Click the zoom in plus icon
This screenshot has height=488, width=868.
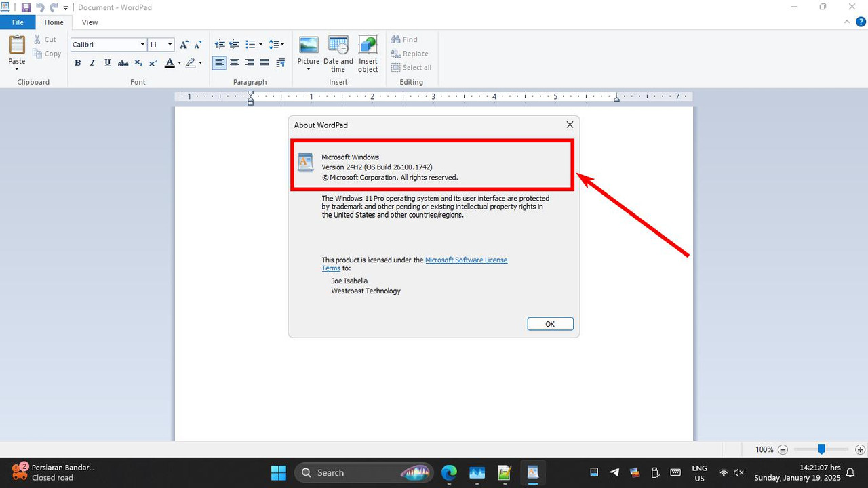860,449
